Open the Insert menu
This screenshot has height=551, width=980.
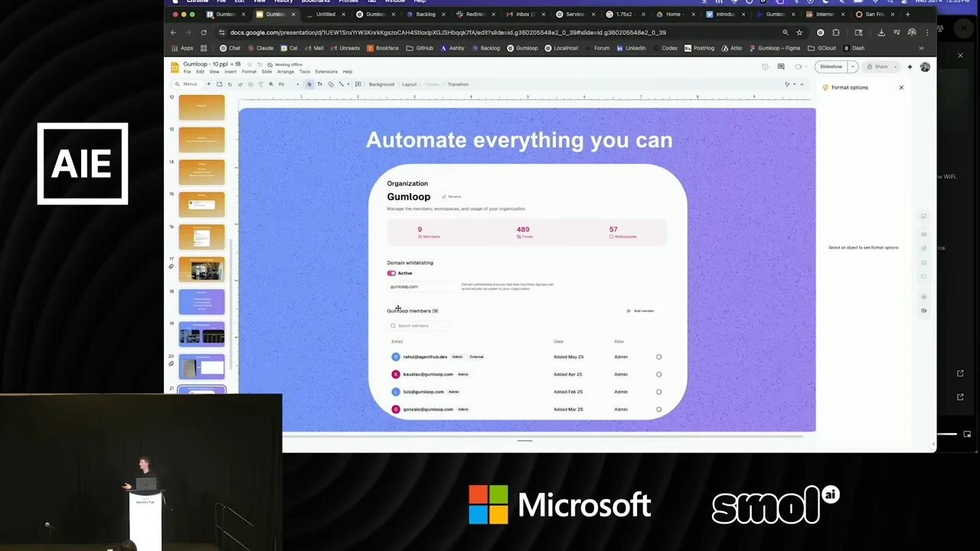[x=230, y=72]
